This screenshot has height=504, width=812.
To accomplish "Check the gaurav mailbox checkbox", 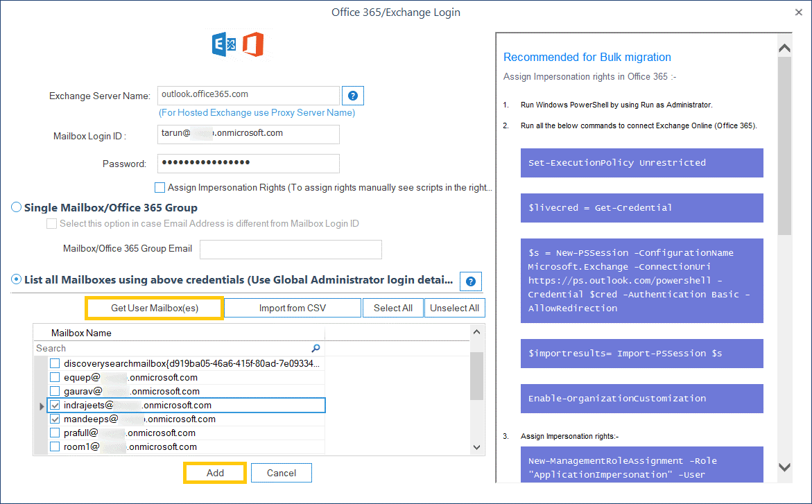I will [55, 391].
